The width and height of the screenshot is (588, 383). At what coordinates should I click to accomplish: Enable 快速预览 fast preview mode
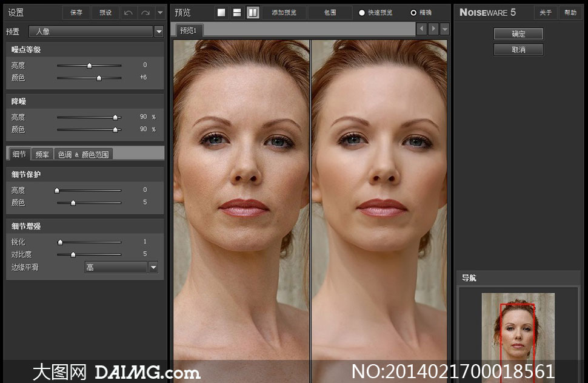pyautogui.click(x=362, y=13)
